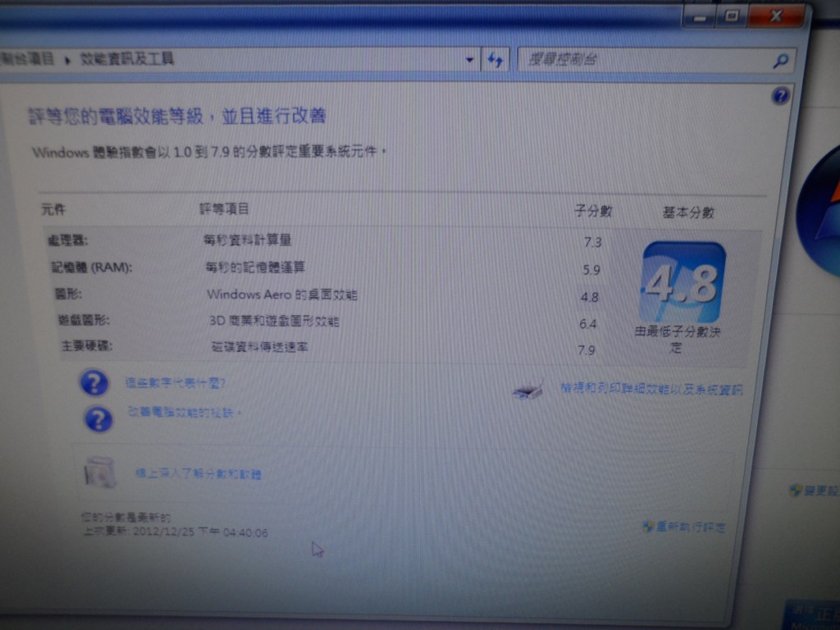Click the 磁碟資料傳送速率 text
This screenshot has width=840, height=630.
[260, 347]
